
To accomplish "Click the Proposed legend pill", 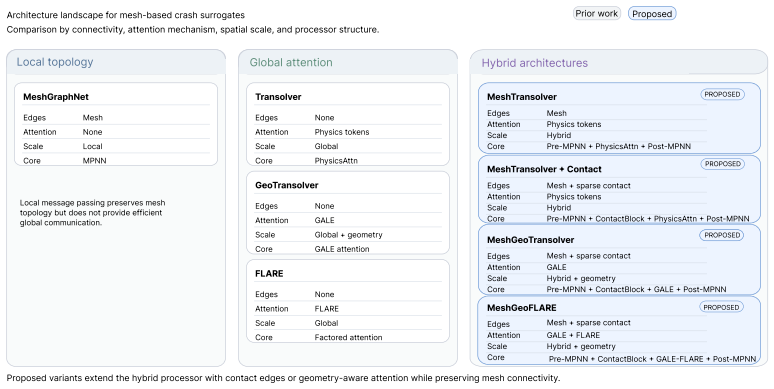I will (652, 14).
